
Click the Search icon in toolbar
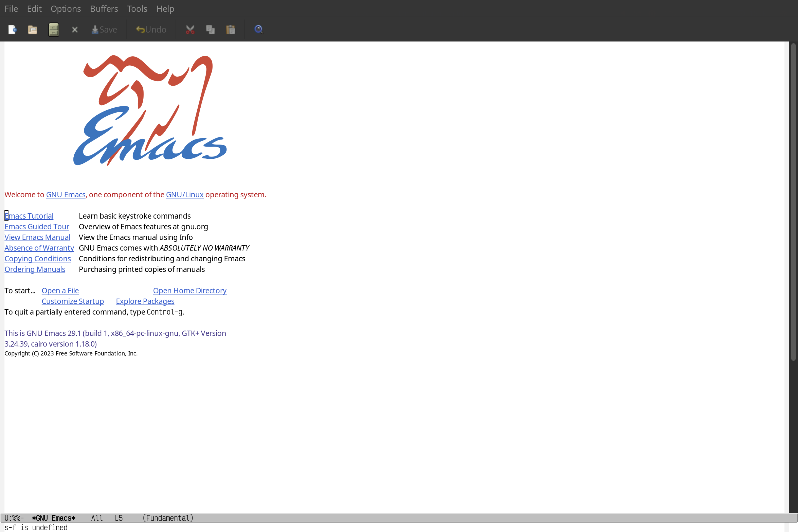258,29
